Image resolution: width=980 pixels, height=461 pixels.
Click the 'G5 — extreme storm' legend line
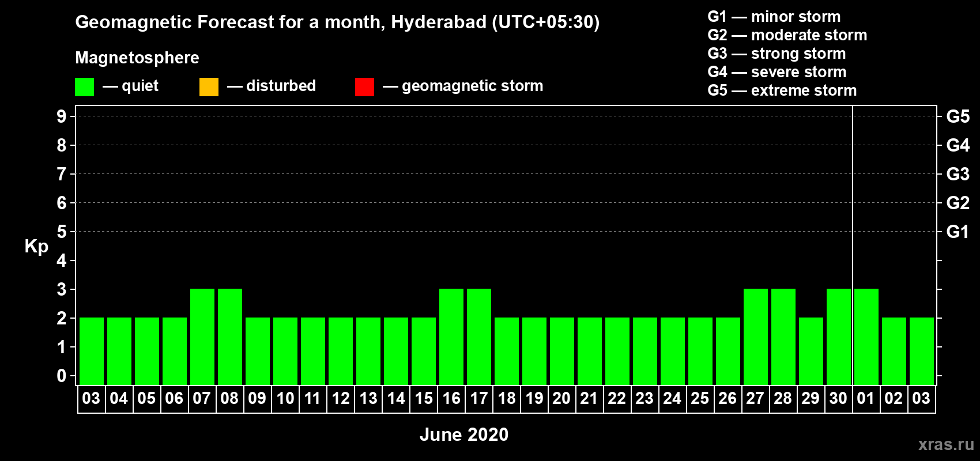[x=782, y=90]
